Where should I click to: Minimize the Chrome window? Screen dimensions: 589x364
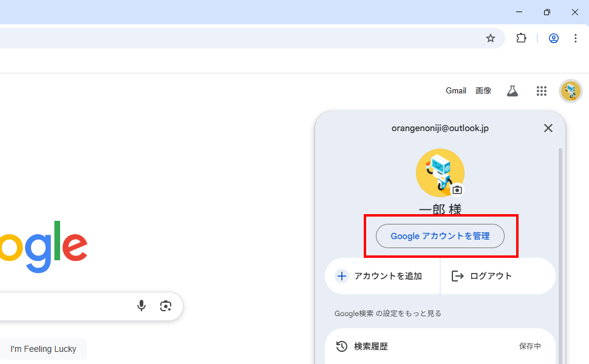(x=519, y=12)
